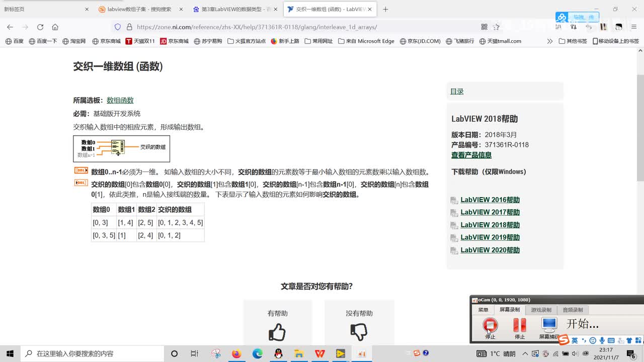This screenshot has height=362, width=644.
Task: Open Cortana circle on taskbar
Action: (x=174, y=353)
